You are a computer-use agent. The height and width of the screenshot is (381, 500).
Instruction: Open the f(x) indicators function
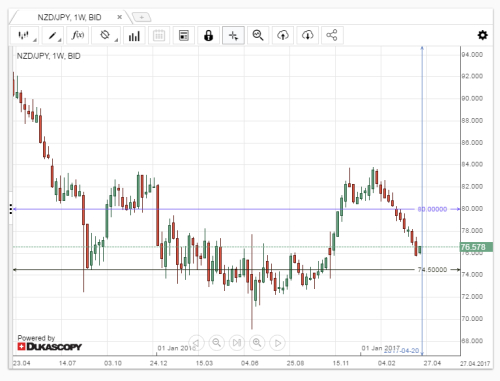(78, 35)
